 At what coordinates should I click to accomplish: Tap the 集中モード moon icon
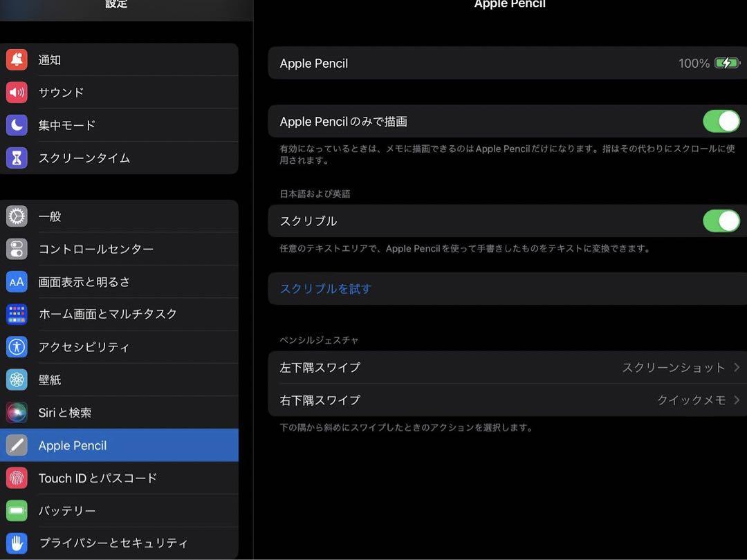click(17, 125)
